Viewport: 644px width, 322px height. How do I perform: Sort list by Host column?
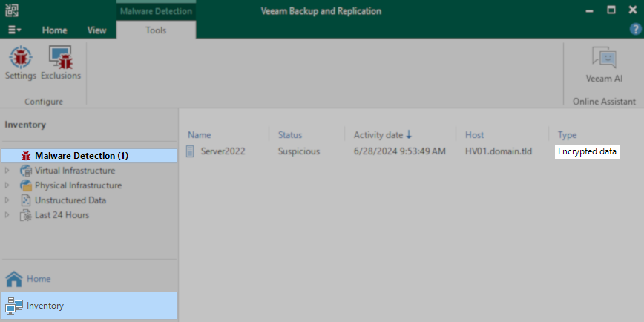pos(474,135)
